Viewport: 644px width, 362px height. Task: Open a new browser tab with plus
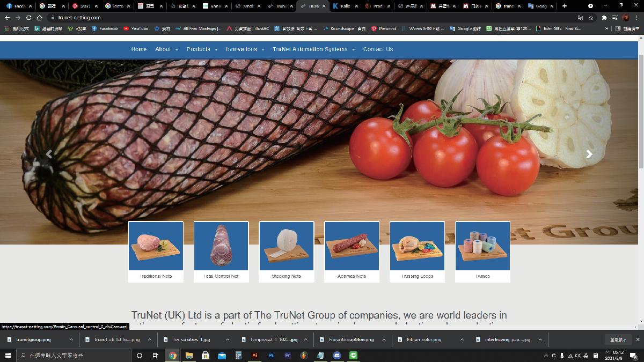(x=564, y=6)
